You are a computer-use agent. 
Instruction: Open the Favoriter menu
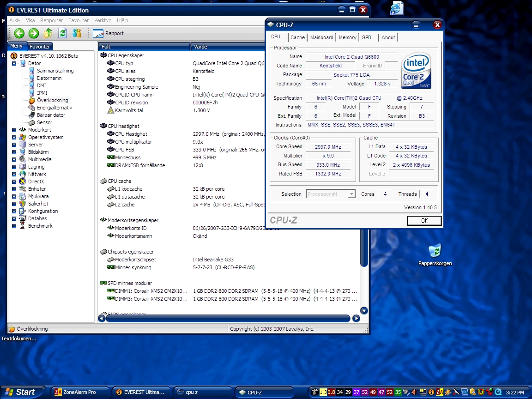pos(79,20)
